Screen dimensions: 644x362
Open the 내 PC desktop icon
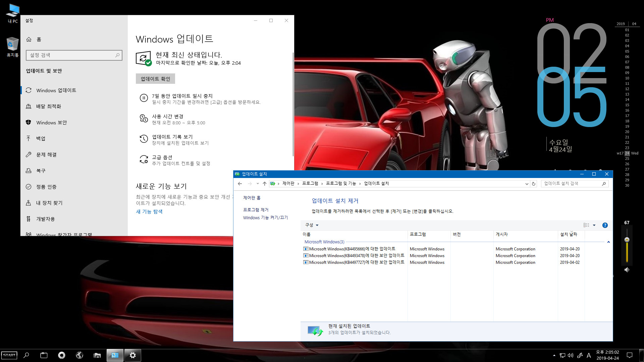pos(13,13)
